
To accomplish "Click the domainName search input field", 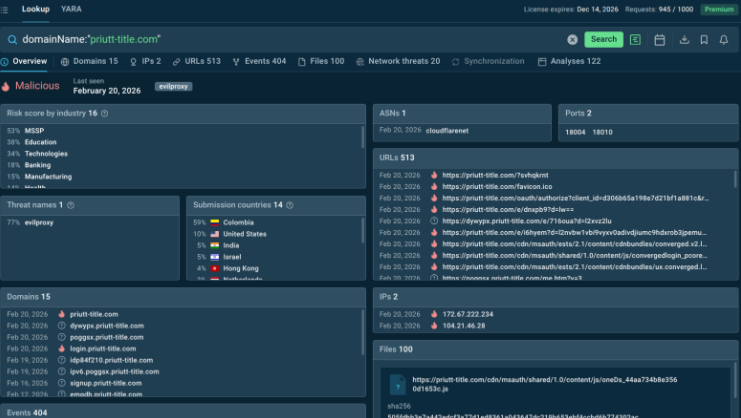I will click(280, 40).
